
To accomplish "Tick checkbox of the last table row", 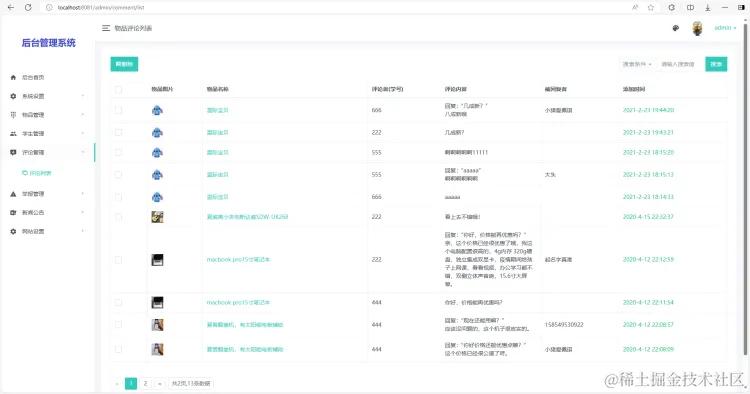I will [118, 350].
